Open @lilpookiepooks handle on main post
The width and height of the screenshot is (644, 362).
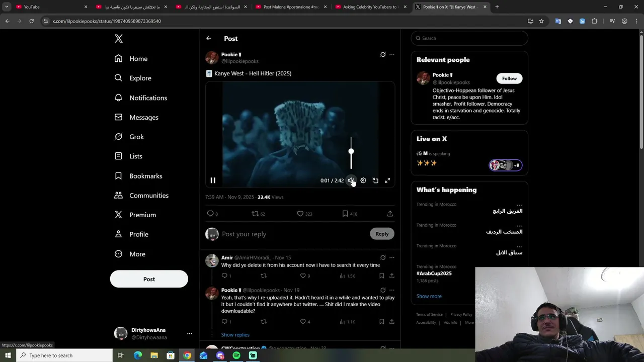[240, 61]
